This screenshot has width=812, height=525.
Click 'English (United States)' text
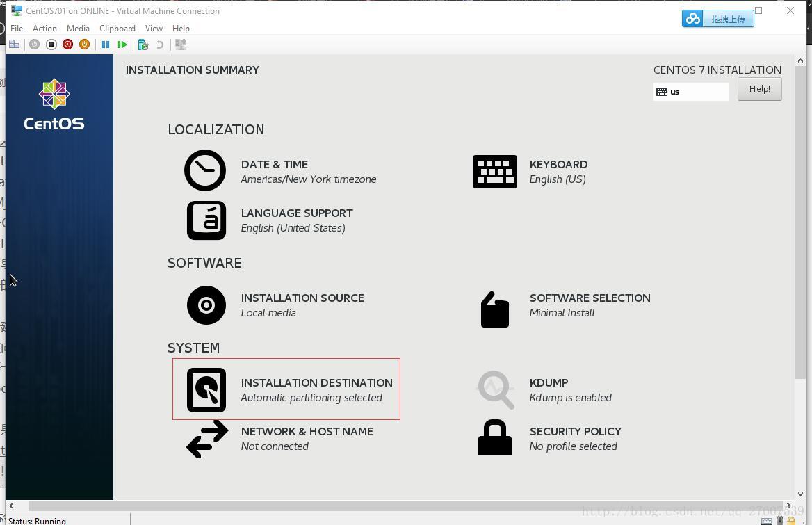pyautogui.click(x=293, y=228)
